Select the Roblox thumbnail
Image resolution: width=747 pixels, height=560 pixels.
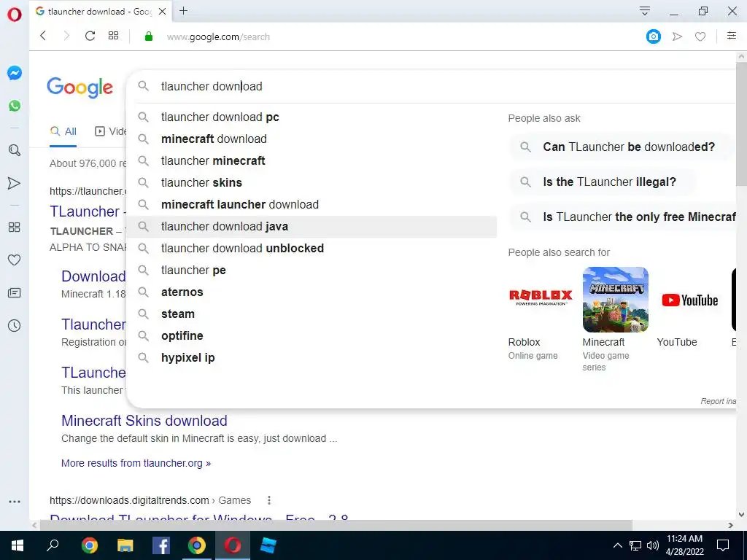541,300
